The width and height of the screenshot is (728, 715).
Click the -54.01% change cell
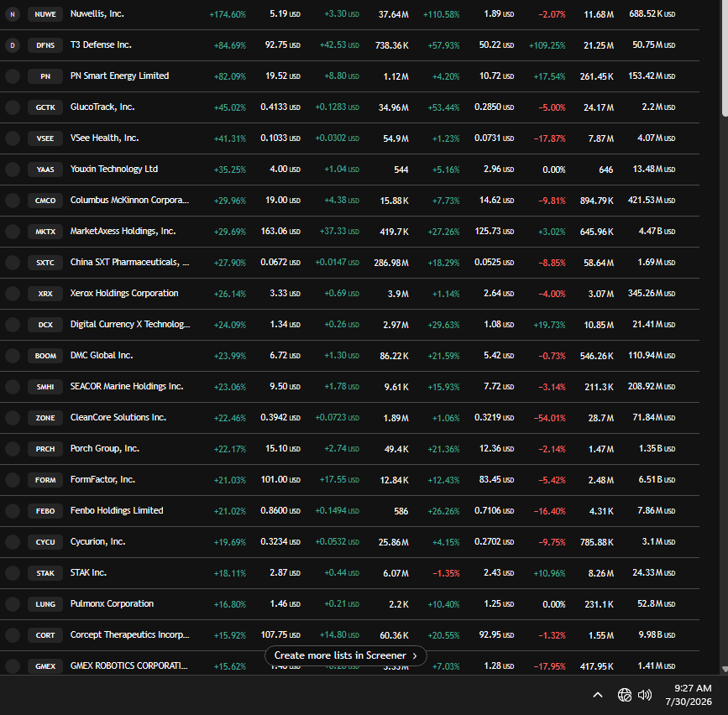[x=550, y=418]
